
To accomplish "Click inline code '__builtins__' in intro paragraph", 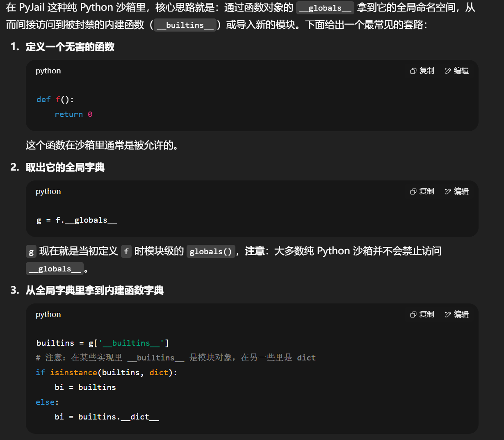I will [x=185, y=25].
